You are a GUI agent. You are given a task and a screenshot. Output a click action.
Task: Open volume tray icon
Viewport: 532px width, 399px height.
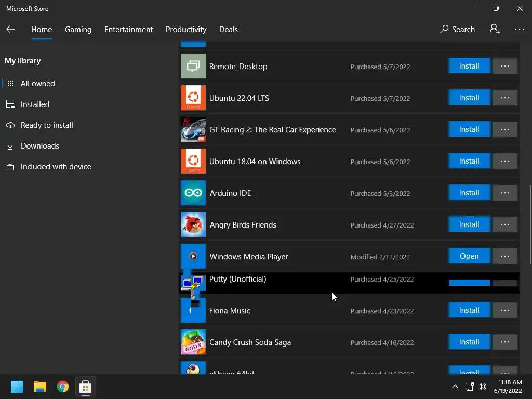pos(482,387)
